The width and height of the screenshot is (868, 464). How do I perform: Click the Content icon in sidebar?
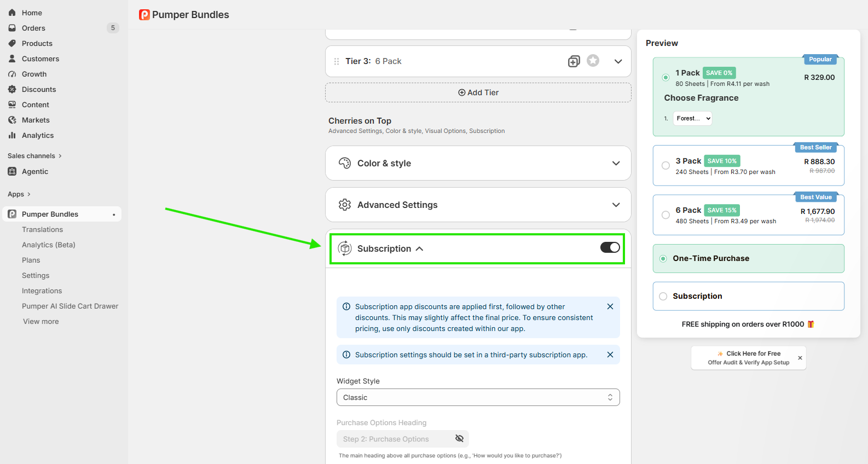click(12, 105)
